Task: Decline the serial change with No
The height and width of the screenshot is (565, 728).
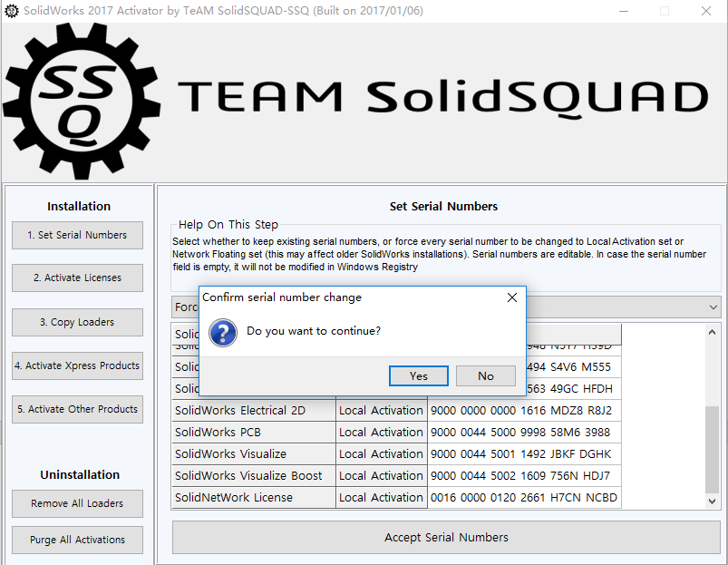Action: (486, 375)
